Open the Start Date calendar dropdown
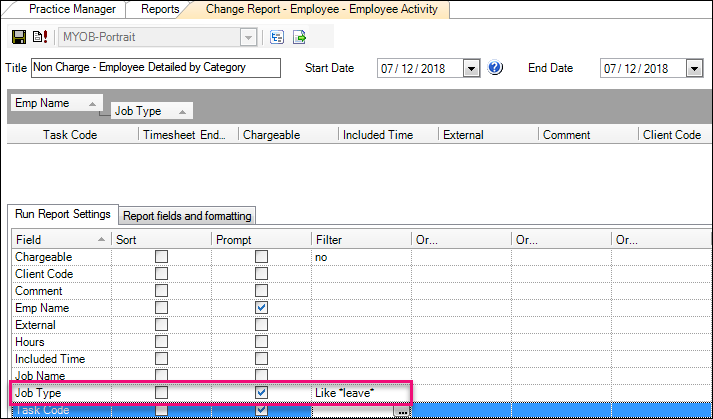The height and width of the screenshot is (419, 713). 472,69
